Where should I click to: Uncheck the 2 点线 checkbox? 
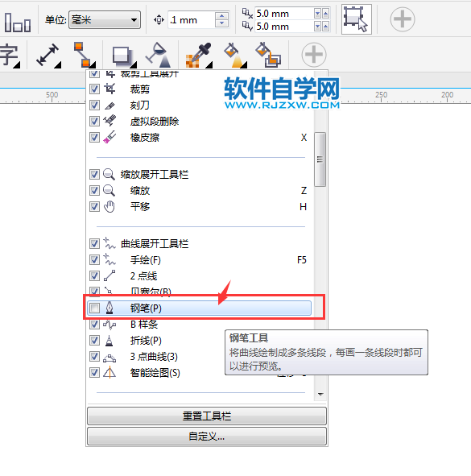pos(94,275)
